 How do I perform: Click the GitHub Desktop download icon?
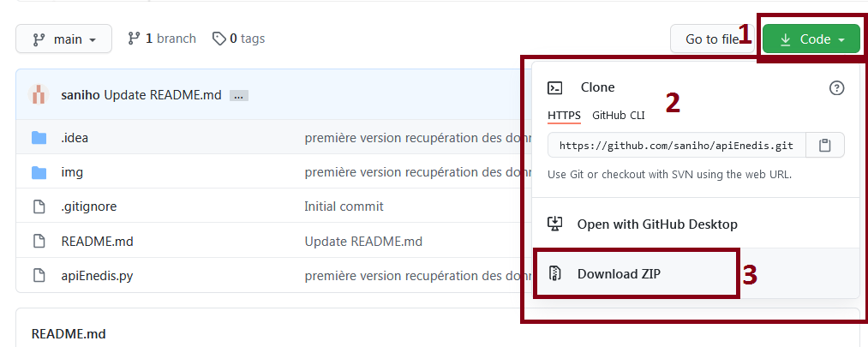click(554, 224)
